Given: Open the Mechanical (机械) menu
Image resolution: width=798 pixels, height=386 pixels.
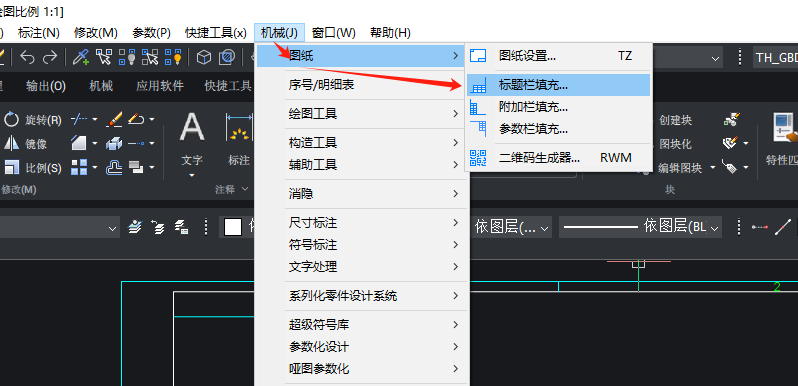Looking at the screenshot, I should tap(279, 33).
